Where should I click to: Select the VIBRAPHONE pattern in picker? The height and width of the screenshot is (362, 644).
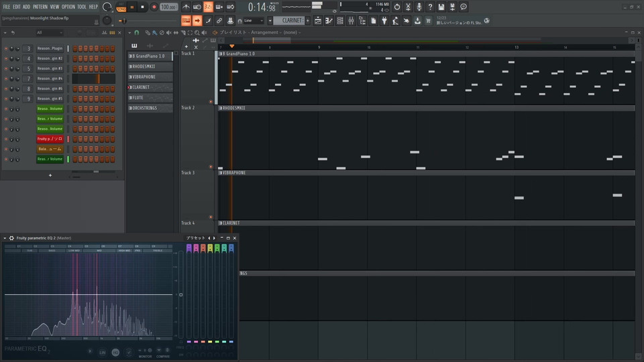(150, 76)
